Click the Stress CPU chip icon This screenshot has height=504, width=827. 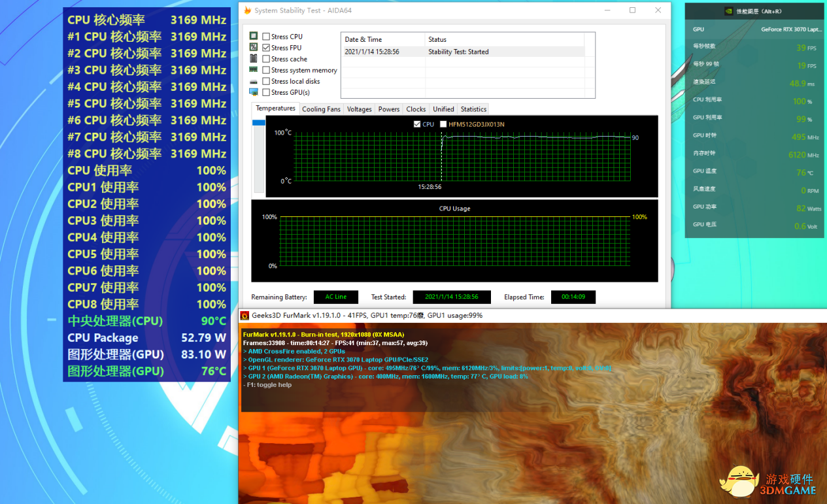pyautogui.click(x=254, y=36)
